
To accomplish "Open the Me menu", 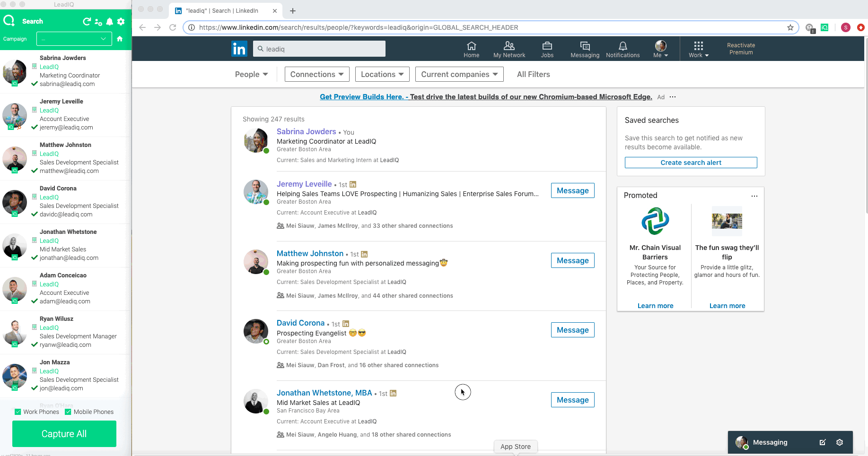I will [661, 49].
